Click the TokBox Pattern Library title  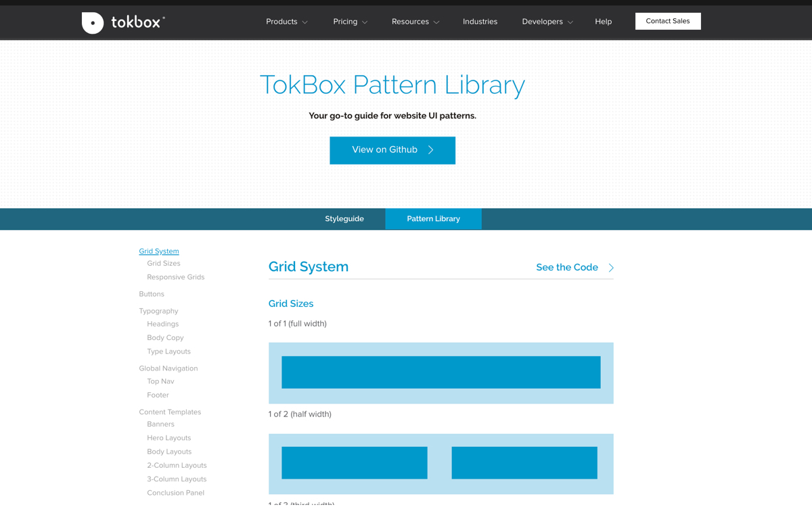click(392, 85)
